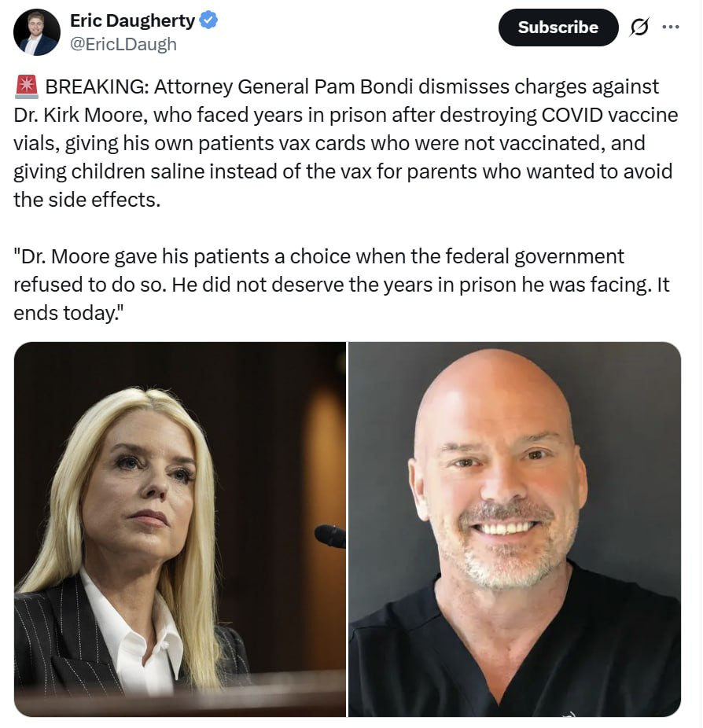Screen dimensions: 703x728
Task: Click the "ends today" closing text
Action: pos(69,313)
